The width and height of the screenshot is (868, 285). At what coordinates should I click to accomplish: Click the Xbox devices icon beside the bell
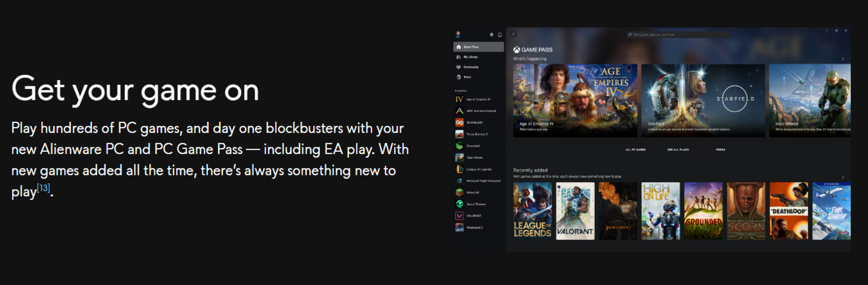492,35
